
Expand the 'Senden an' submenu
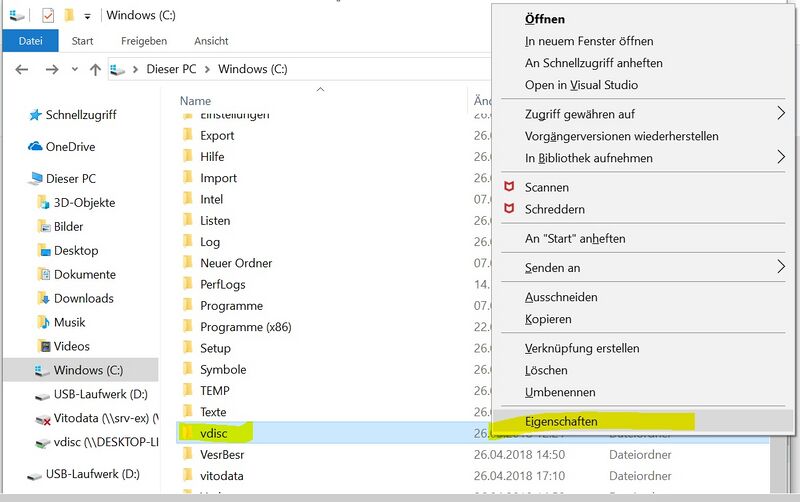pos(781,267)
